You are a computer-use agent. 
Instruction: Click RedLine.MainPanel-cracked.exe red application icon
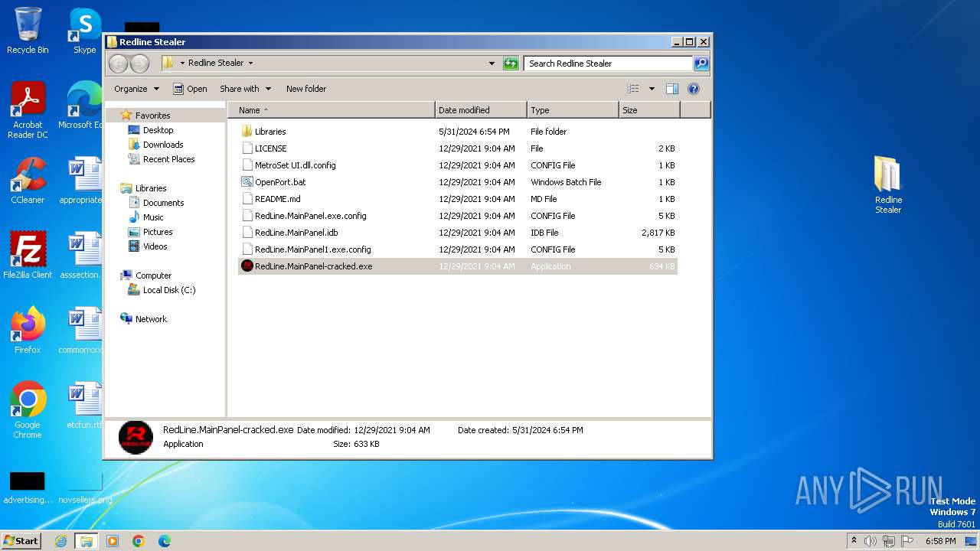tap(247, 266)
